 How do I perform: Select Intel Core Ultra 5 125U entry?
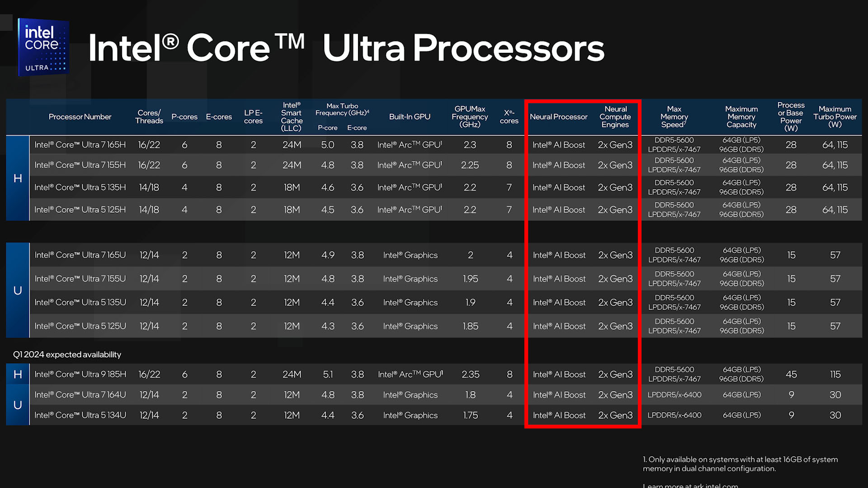[80, 326]
